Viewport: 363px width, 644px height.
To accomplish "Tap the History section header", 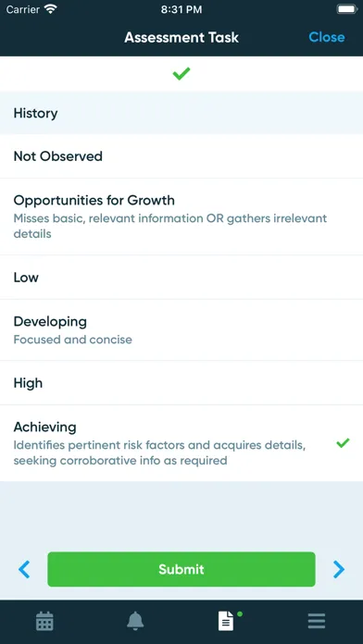I will [x=181, y=113].
